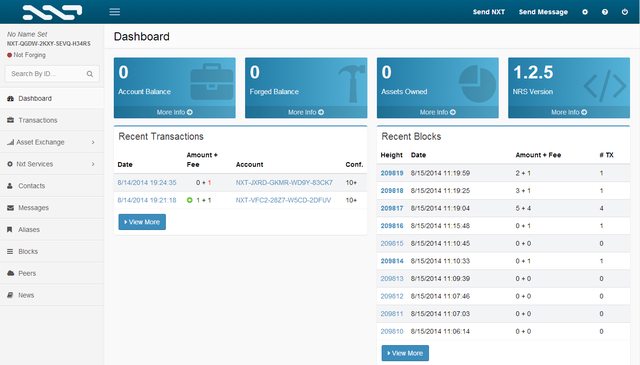
Task: Open the Contacts menu item
Action: pos(52,186)
